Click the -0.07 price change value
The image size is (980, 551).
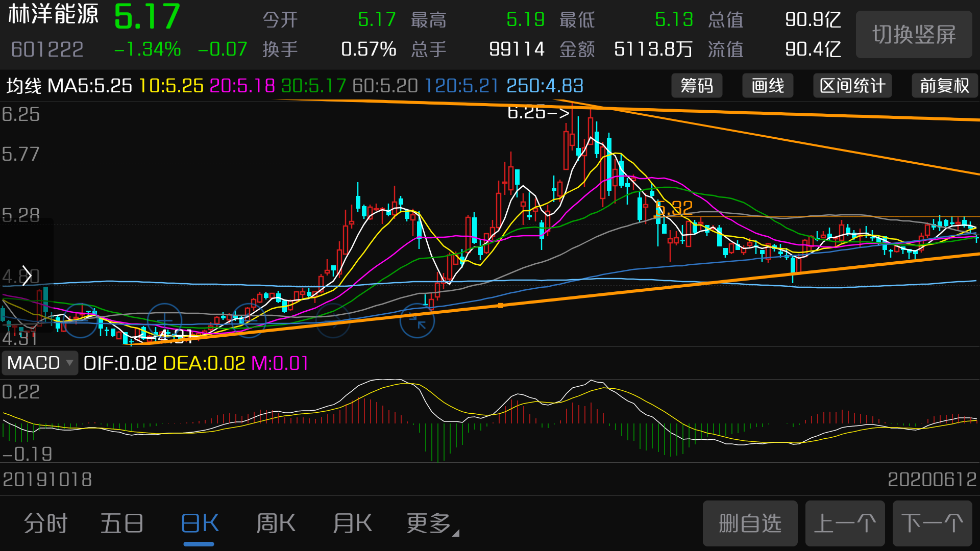click(x=223, y=49)
